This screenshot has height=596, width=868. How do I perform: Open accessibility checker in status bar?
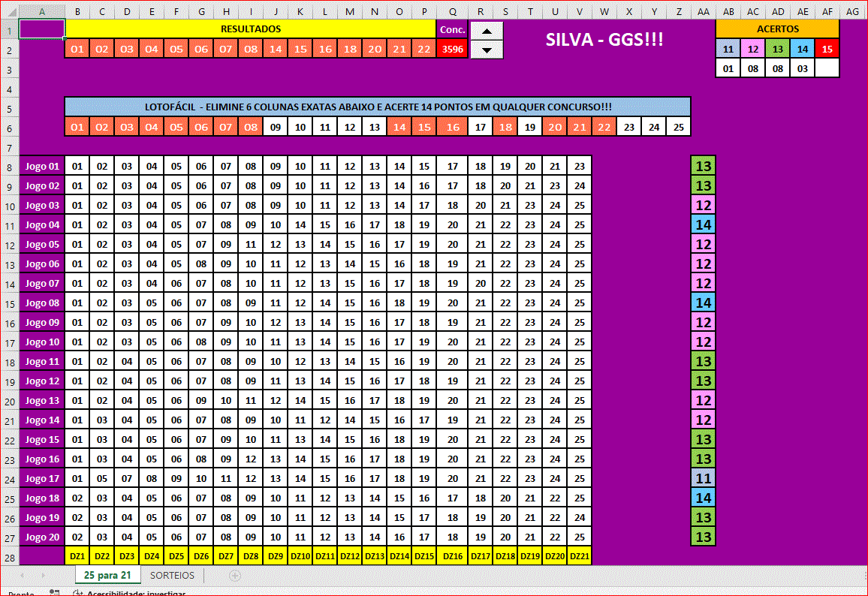pos(129,593)
